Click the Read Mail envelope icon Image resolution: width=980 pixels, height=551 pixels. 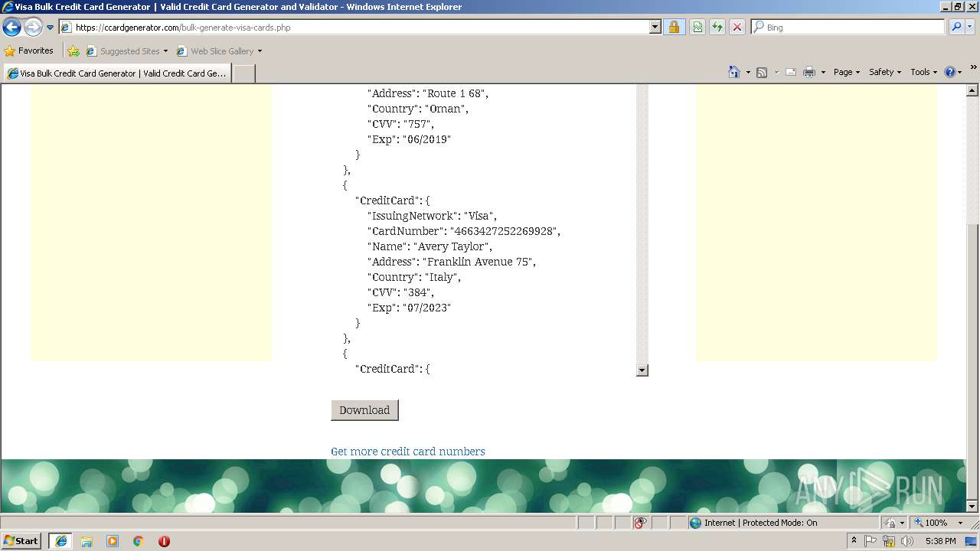[791, 72]
